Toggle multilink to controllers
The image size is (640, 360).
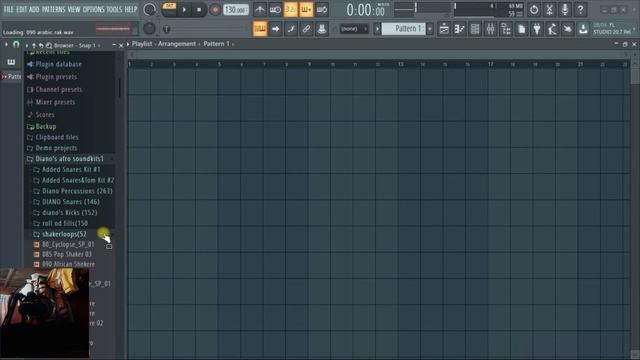(322, 29)
